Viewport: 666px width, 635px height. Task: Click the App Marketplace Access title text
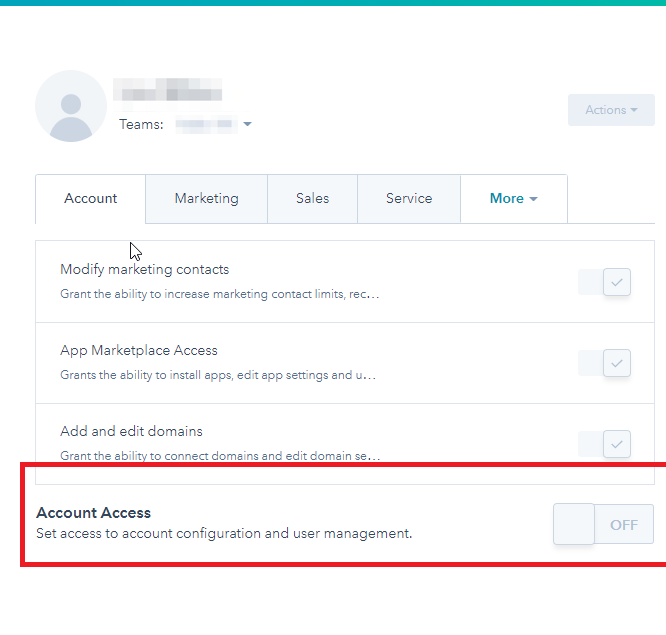click(x=138, y=350)
